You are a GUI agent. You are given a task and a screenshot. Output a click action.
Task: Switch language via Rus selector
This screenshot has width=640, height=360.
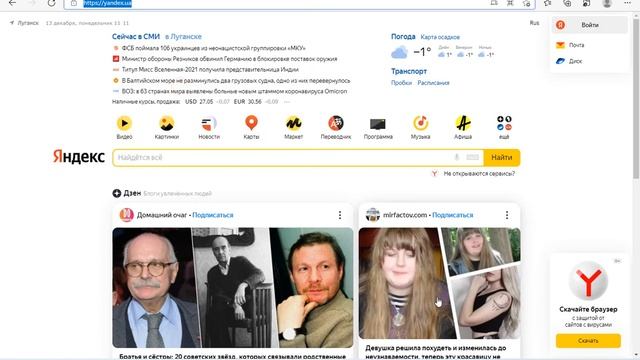[x=534, y=23]
